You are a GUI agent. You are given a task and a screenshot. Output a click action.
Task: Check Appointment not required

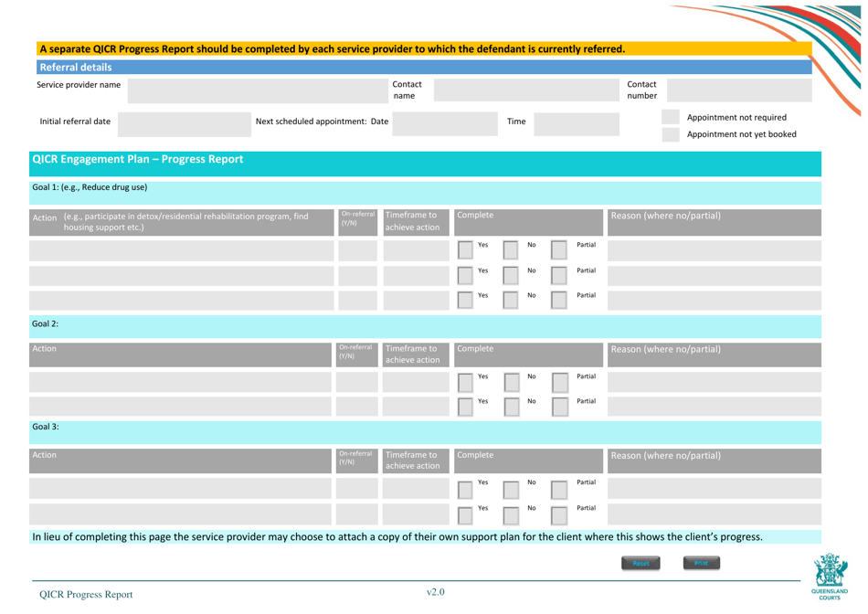click(x=670, y=117)
